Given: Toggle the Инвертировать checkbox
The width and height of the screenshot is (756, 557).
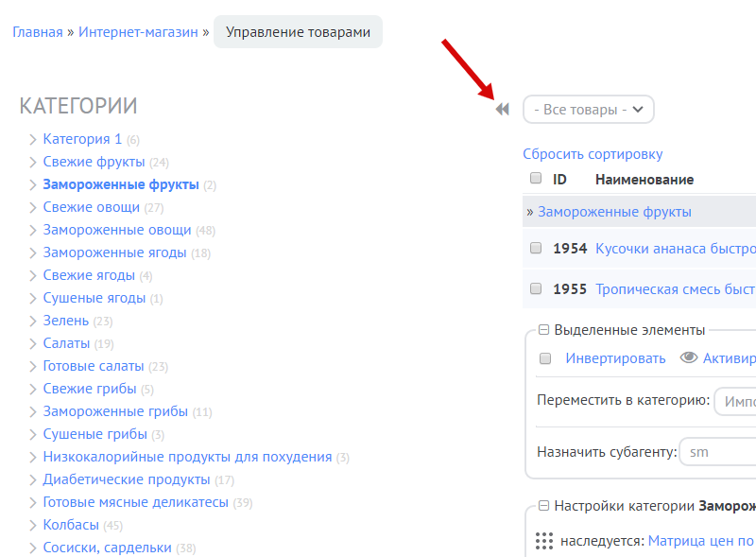Looking at the screenshot, I should coord(544,358).
